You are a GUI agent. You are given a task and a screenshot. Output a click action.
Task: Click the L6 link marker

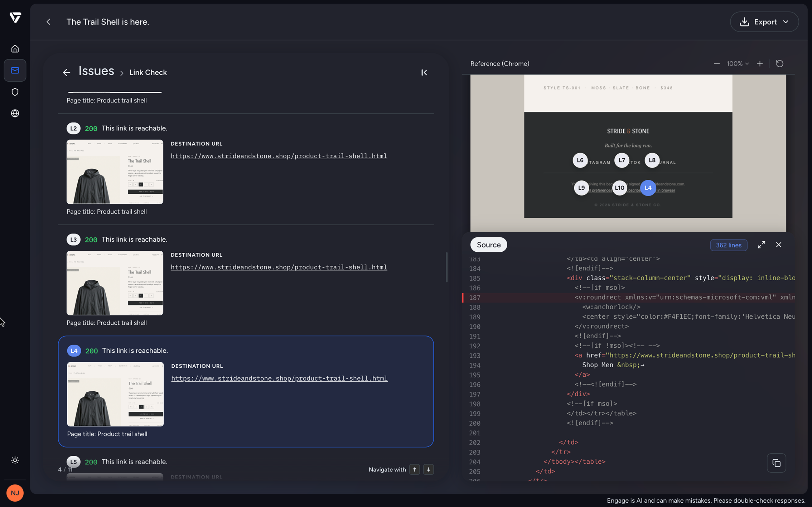pyautogui.click(x=580, y=160)
